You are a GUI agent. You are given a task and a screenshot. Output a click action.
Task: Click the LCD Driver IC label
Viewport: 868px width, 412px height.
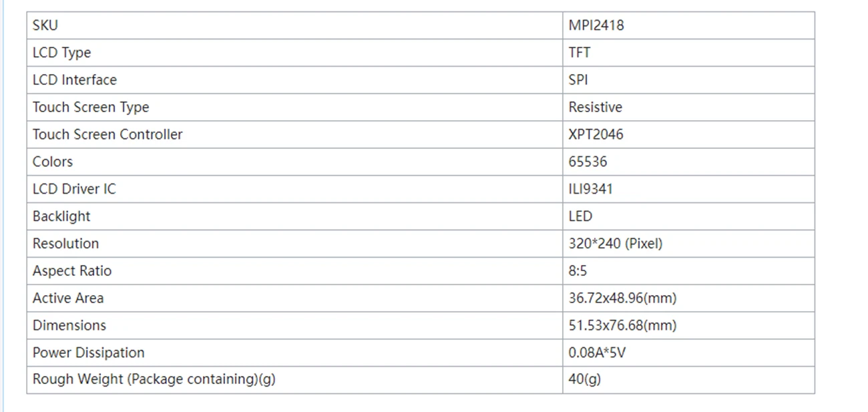coord(74,189)
